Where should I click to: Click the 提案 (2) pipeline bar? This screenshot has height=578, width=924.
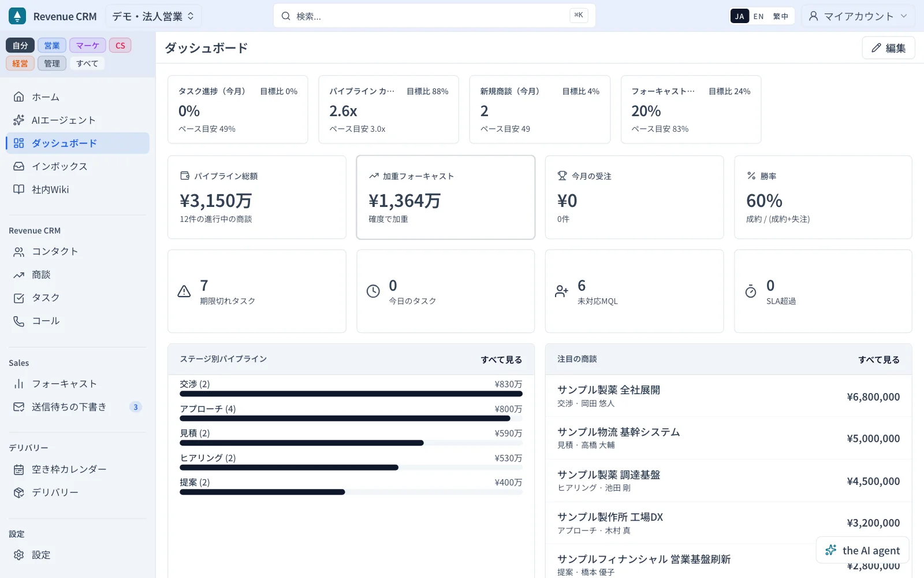click(x=351, y=492)
